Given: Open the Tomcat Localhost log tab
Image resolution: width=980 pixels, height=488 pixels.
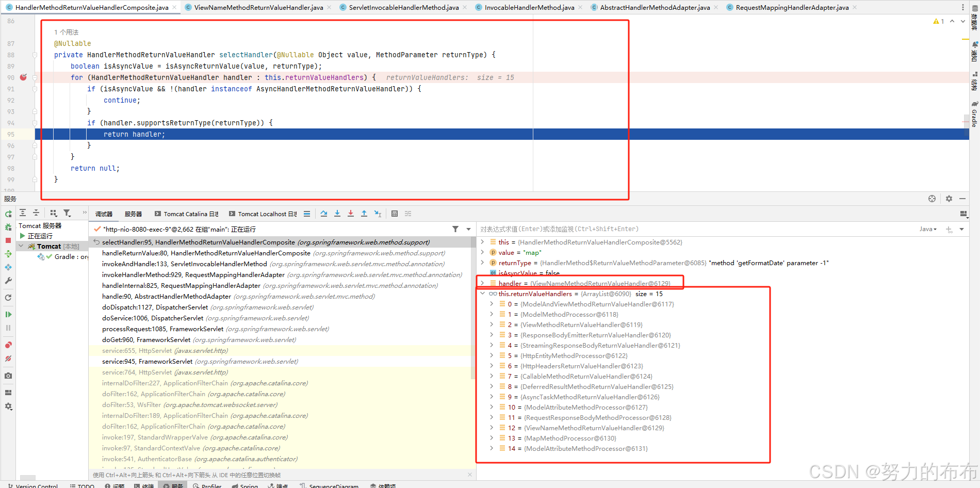Looking at the screenshot, I should [x=263, y=214].
